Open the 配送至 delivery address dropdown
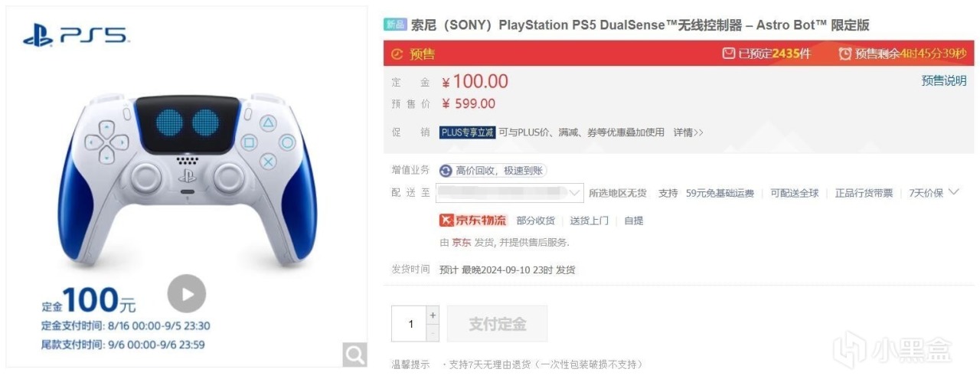This screenshot has height=379, width=980. (510, 193)
